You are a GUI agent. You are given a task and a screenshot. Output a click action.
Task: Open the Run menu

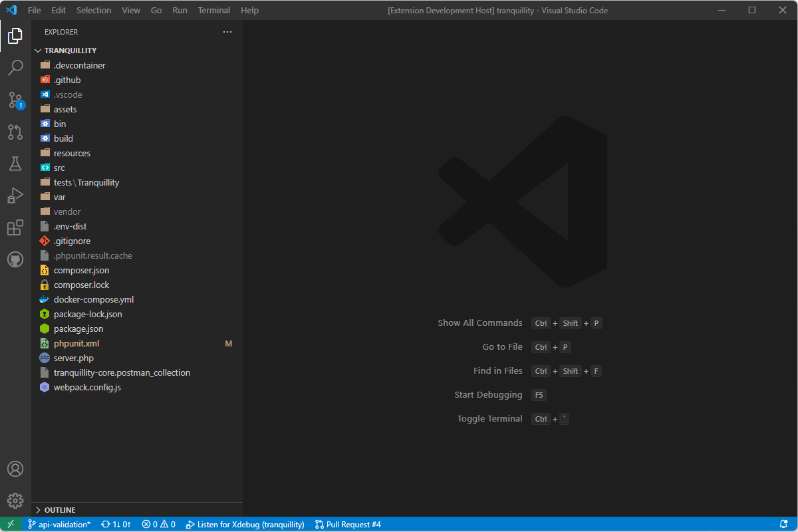coord(180,10)
